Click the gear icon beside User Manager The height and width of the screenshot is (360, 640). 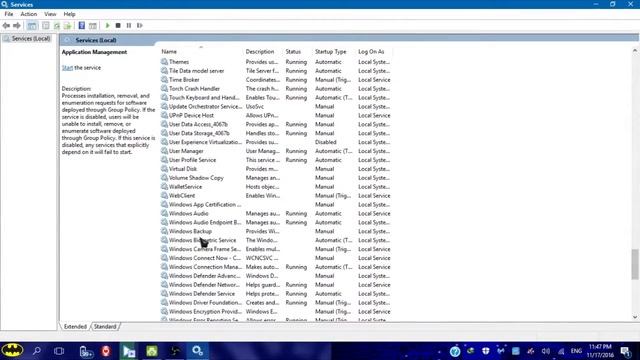164,151
